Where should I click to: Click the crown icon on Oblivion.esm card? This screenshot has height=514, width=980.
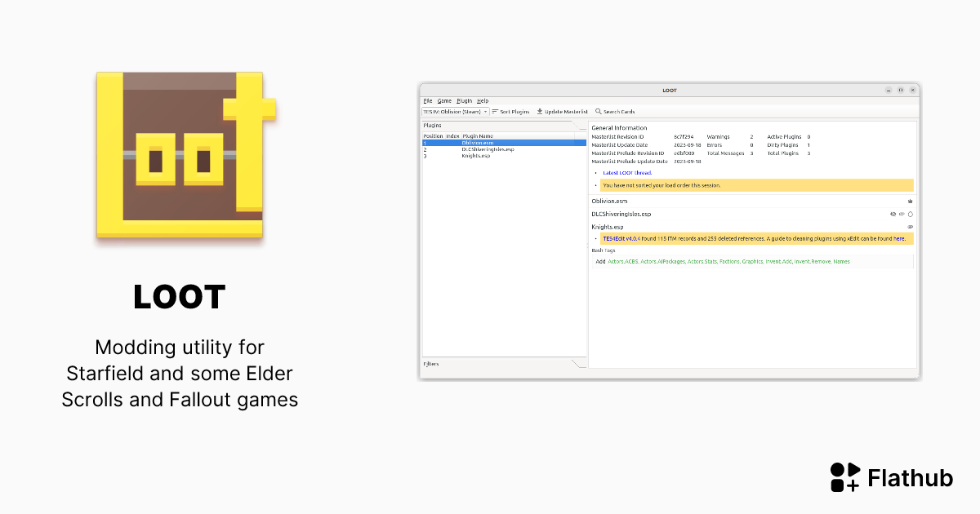coord(910,201)
